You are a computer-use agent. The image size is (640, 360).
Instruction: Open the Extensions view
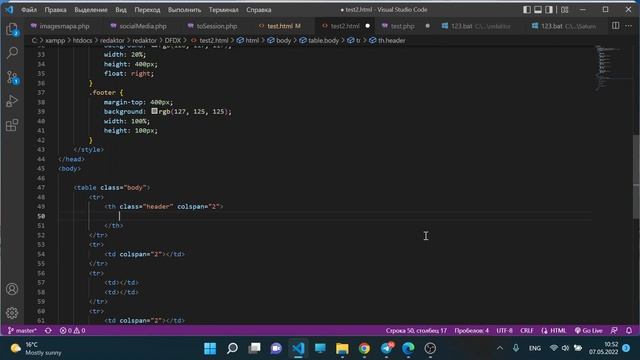pyautogui.click(x=12, y=125)
